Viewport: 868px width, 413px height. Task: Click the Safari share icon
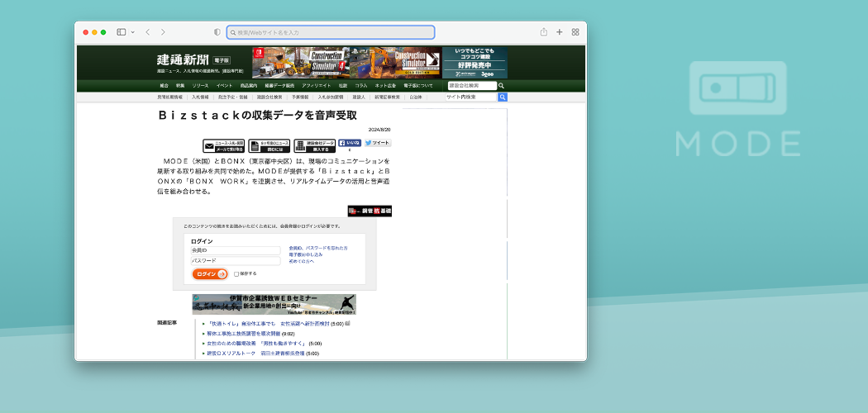click(x=543, y=32)
